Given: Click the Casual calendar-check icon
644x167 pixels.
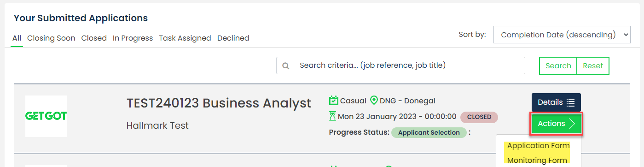Looking at the screenshot, I should (334, 101).
